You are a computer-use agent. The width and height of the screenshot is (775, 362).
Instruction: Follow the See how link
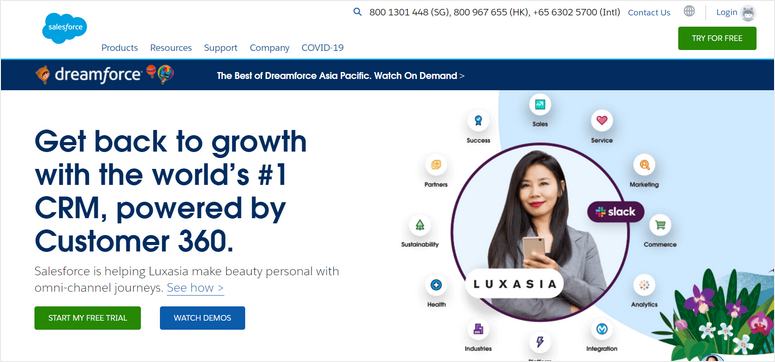point(195,288)
